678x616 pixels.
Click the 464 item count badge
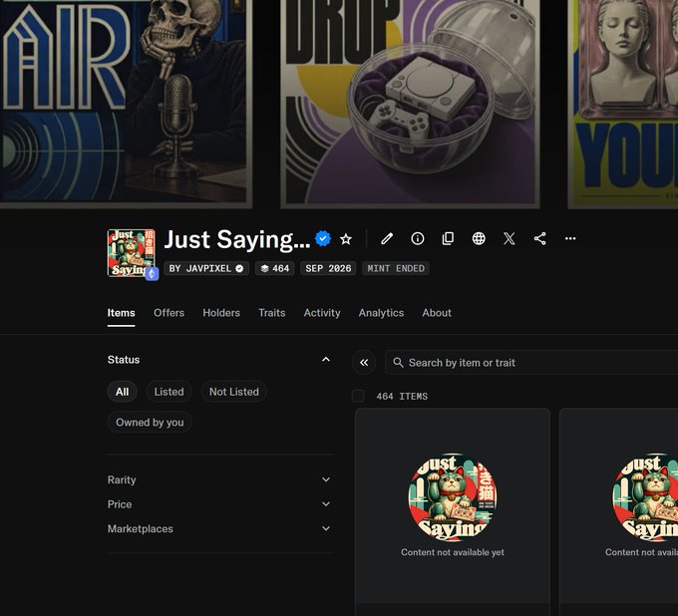[x=275, y=268]
